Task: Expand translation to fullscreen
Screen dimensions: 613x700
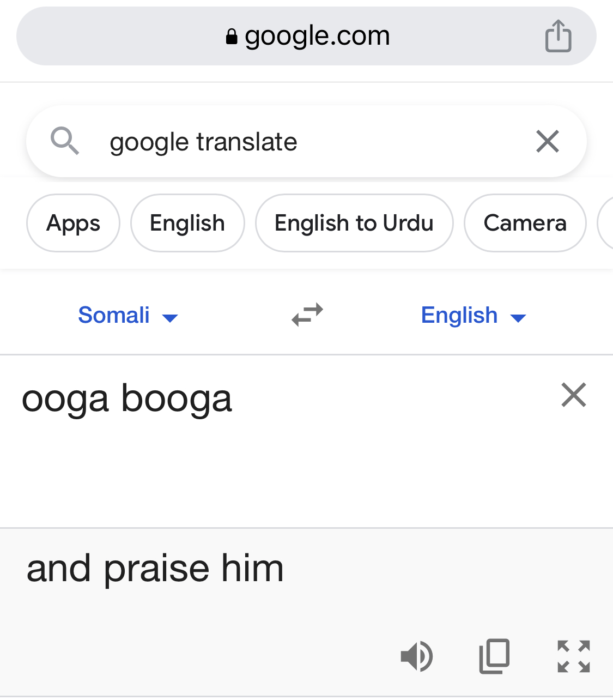Action: [x=574, y=656]
